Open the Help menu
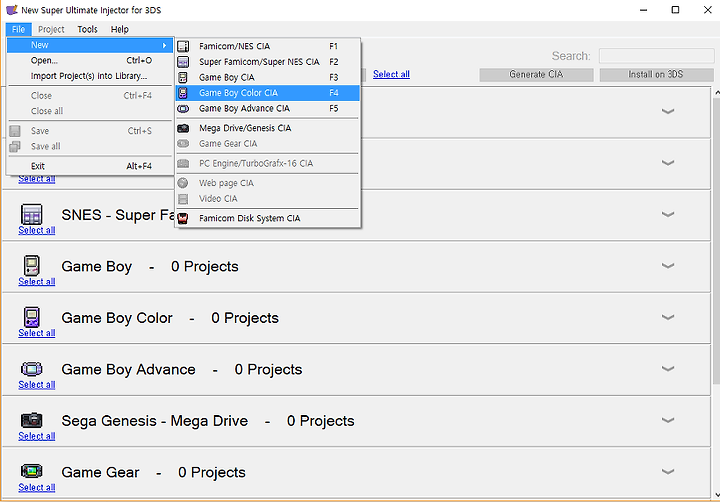The height and width of the screenshot is (502, 720). point(119,29)
